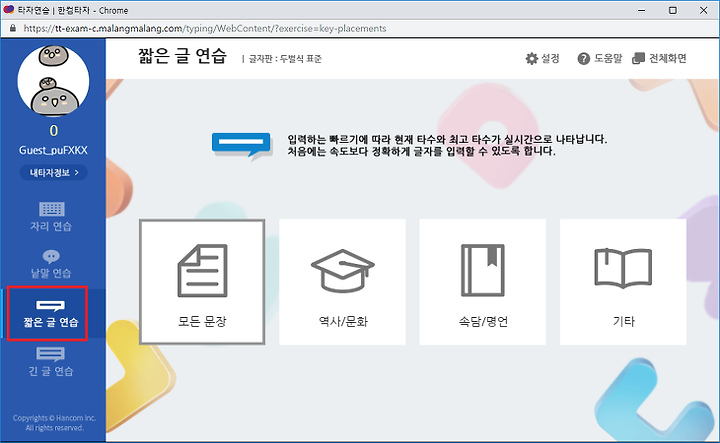Screen dimensions: 720x443
Task: Open the 기타 category card
Action: click(x=623, y=282)
